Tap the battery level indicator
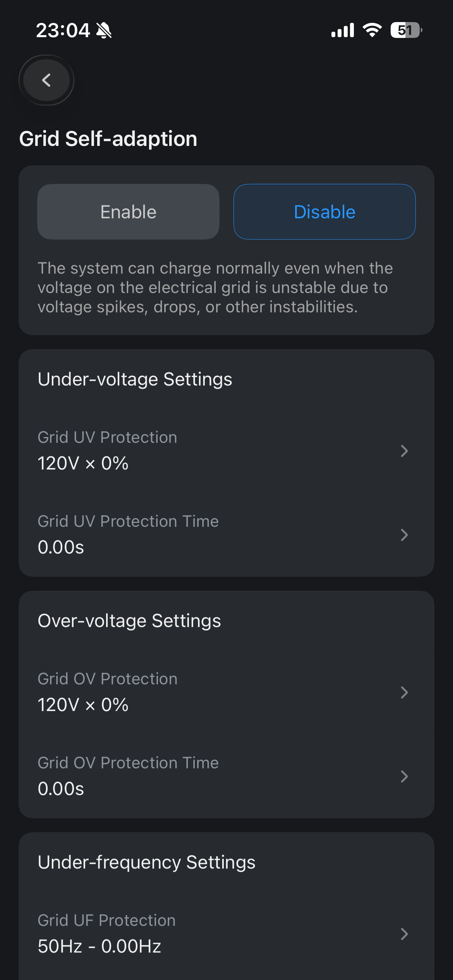 pos(406,30)
